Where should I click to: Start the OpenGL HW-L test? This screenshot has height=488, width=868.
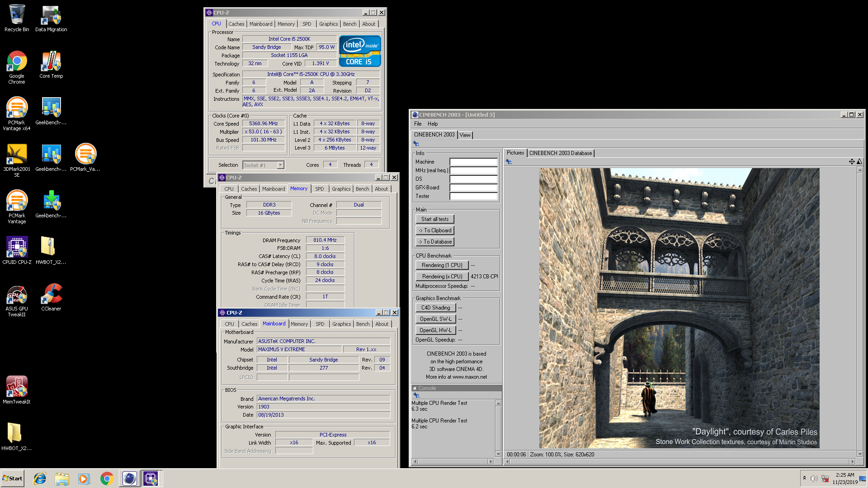436,330
